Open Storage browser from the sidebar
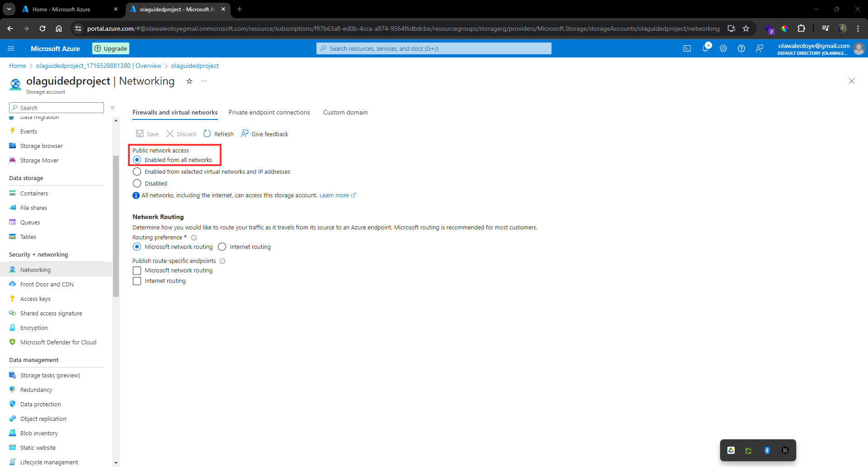868x467 pixels. 41,146
